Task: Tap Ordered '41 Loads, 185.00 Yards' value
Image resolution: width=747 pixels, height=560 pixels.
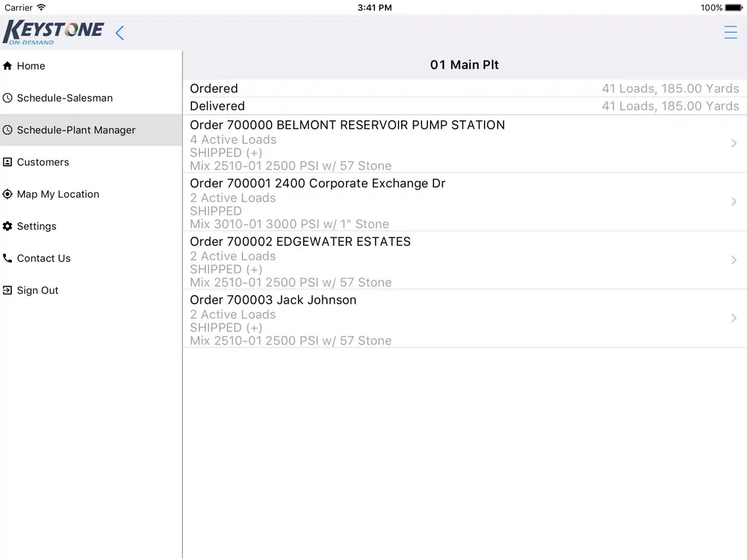Action: (x=670, y=89)
